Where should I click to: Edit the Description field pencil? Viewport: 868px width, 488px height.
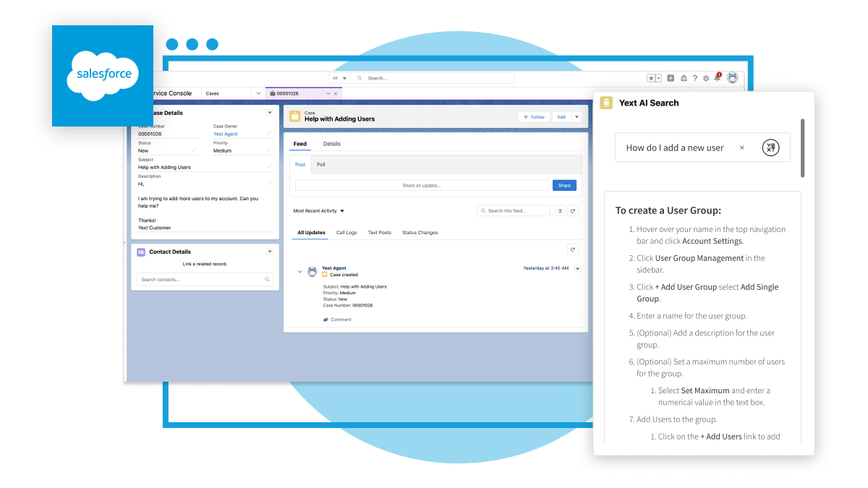pyautogui.click(x=269, y=184)
